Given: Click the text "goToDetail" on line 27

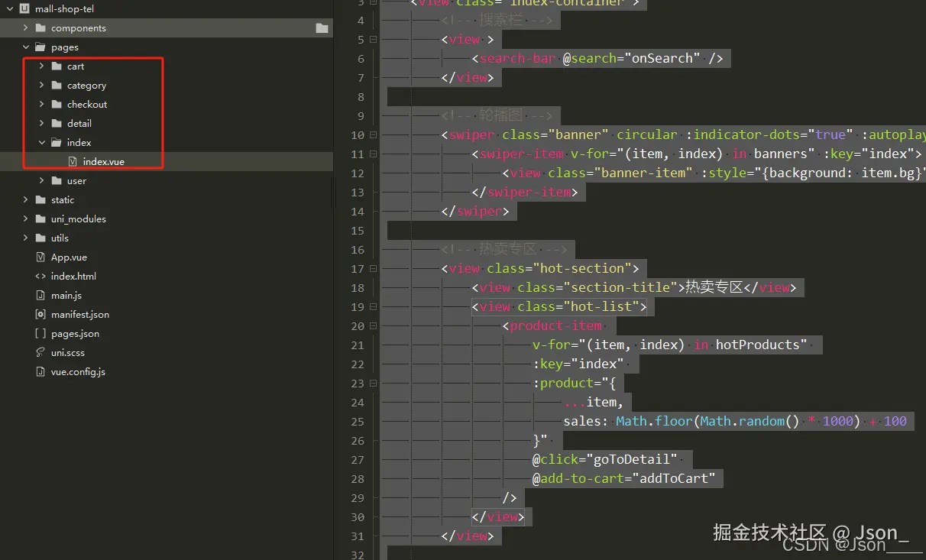Looking at the screenshot, I should pyautogui.click(x=631, y=459).
